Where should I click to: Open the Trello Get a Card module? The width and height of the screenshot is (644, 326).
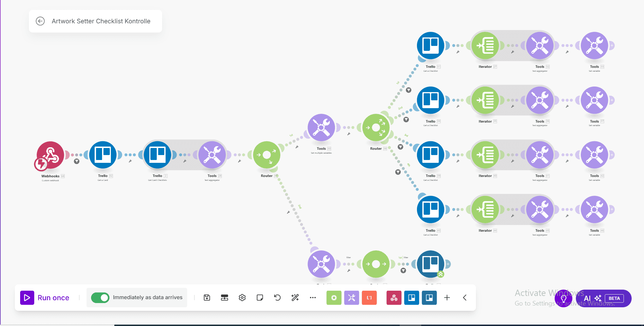103,155
